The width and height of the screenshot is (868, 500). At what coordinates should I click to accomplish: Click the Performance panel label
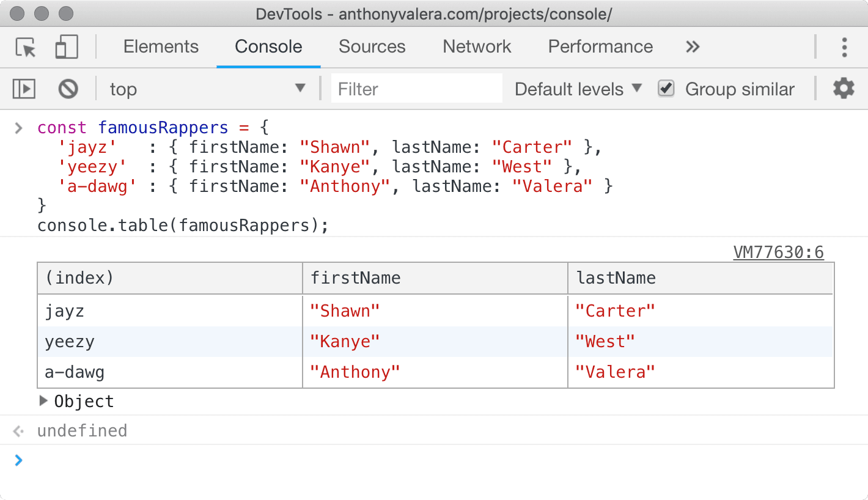(600, 47)
